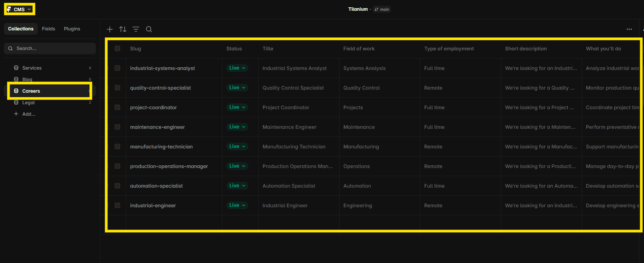Viewport: 644px width, 263px height.
Task: Toggle the select-all checkbox in header
Action: (117, 48)
